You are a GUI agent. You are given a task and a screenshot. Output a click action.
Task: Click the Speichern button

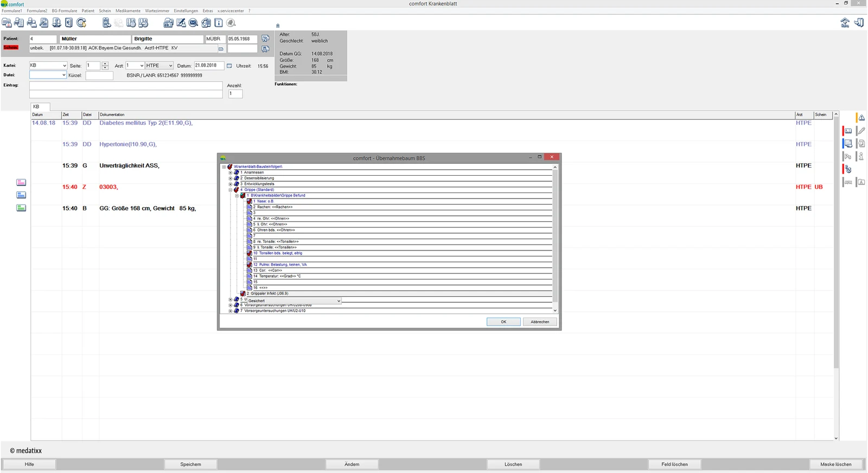tap(191, 464)
